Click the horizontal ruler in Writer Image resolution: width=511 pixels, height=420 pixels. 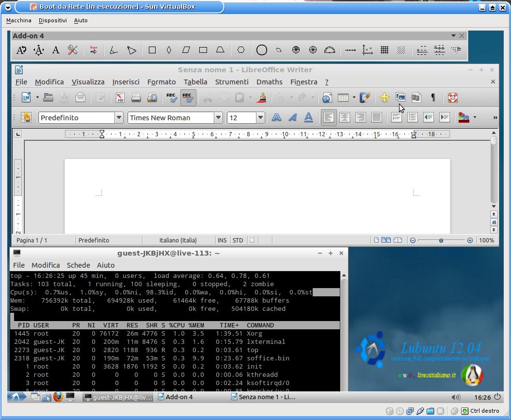pos(257,134)
